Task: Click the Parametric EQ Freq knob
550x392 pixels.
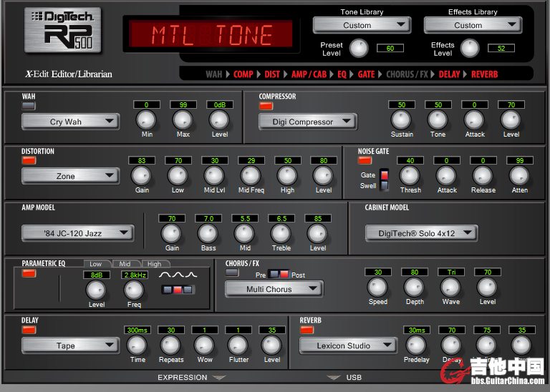Action: click(x=134, y=290)
